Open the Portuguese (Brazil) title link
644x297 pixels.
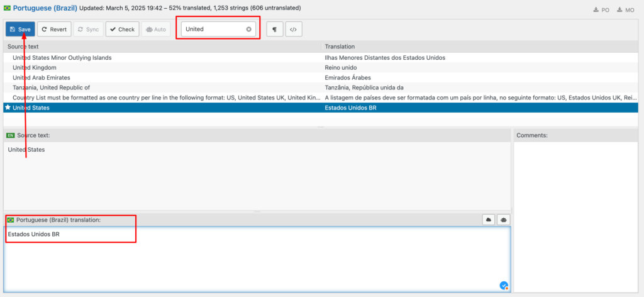point(45,8)
